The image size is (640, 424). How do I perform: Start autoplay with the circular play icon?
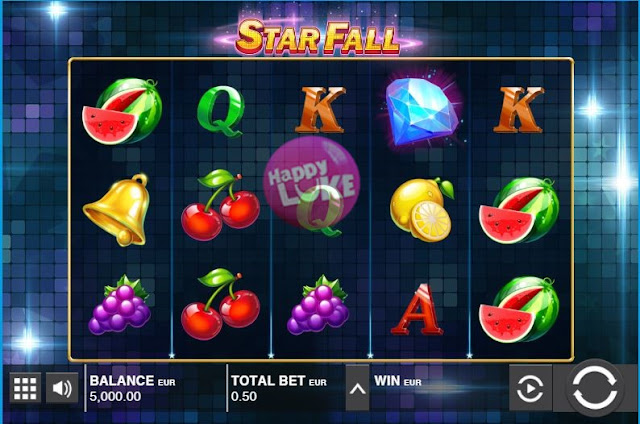pyautogui.click(x=530, y=388)
